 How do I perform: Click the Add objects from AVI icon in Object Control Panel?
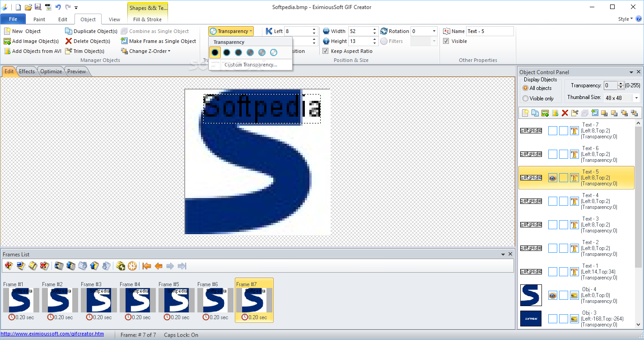point(555,113)
